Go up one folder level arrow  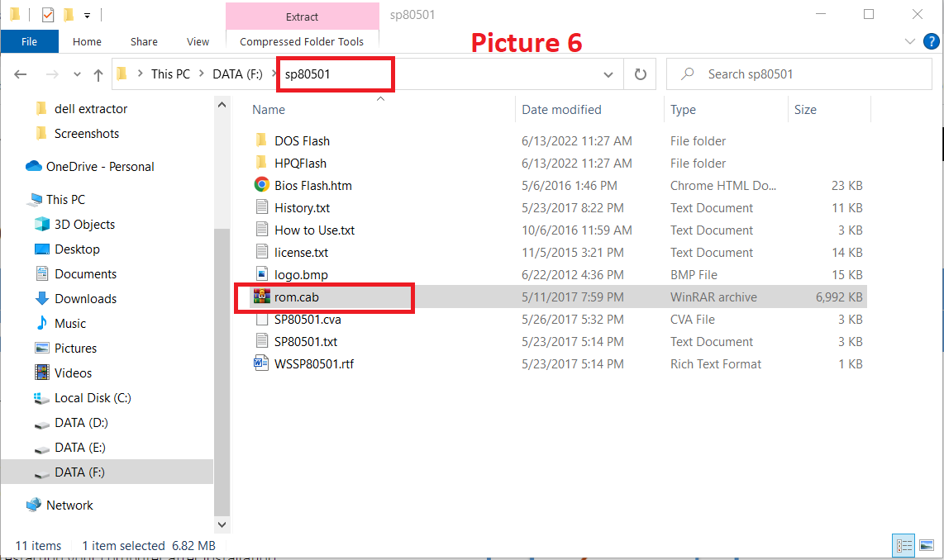[x=98, y=74]
